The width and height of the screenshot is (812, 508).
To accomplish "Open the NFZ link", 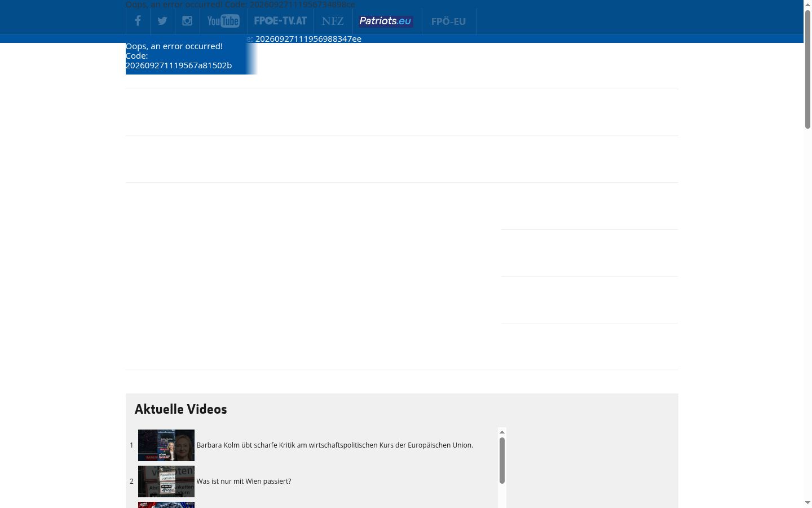I will point(333,21).
